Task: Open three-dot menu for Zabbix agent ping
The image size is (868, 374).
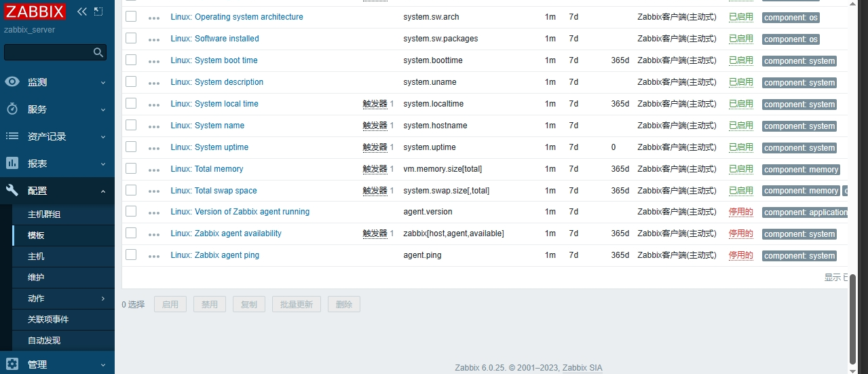Action: point(154,256)
